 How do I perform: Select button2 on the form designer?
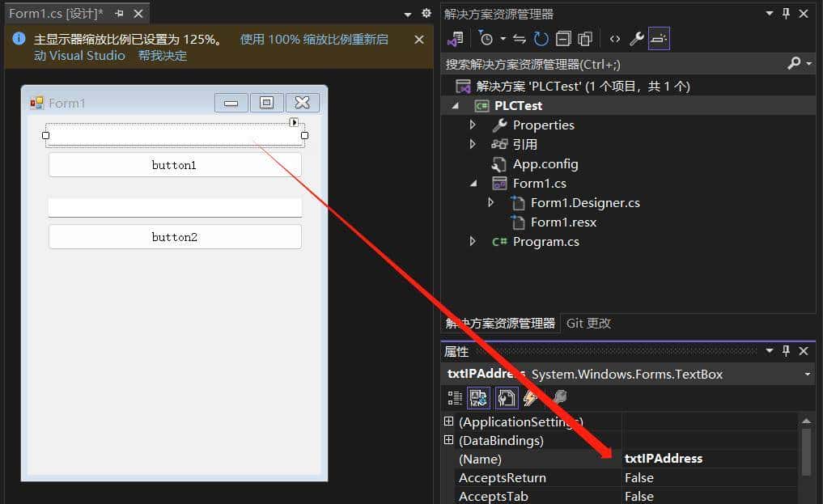175,236
